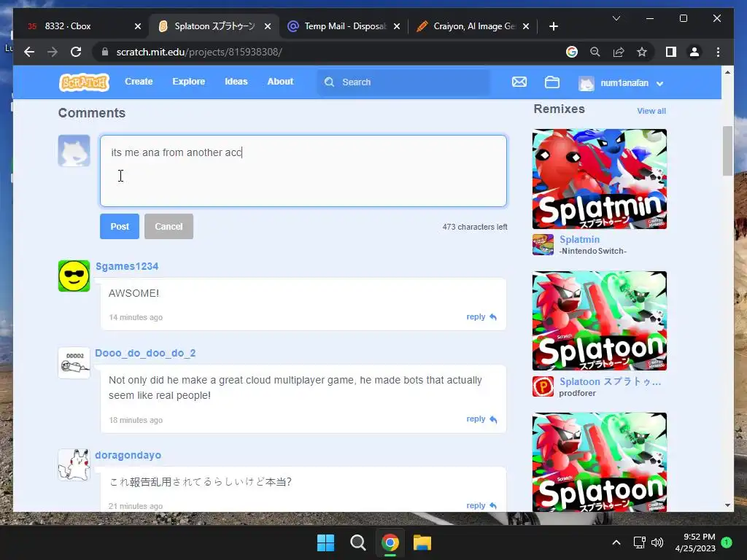Click the Windows Start button
This screenshot has width=747, height=560.
[326, 542]
